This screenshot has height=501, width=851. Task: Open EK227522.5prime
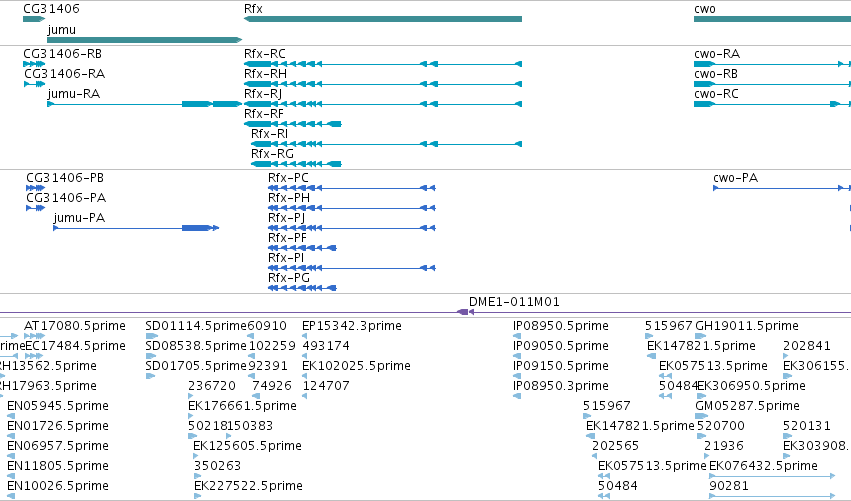[248, 486]
